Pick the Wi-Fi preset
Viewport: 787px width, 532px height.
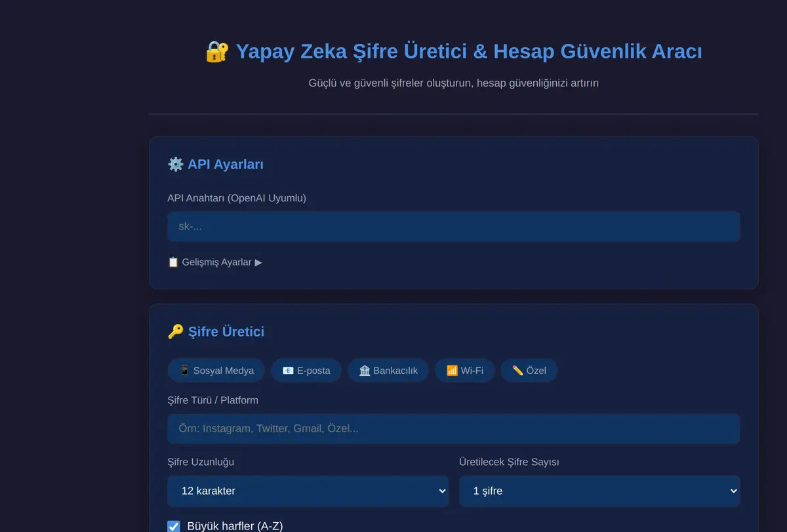click(x=464, y=370)
